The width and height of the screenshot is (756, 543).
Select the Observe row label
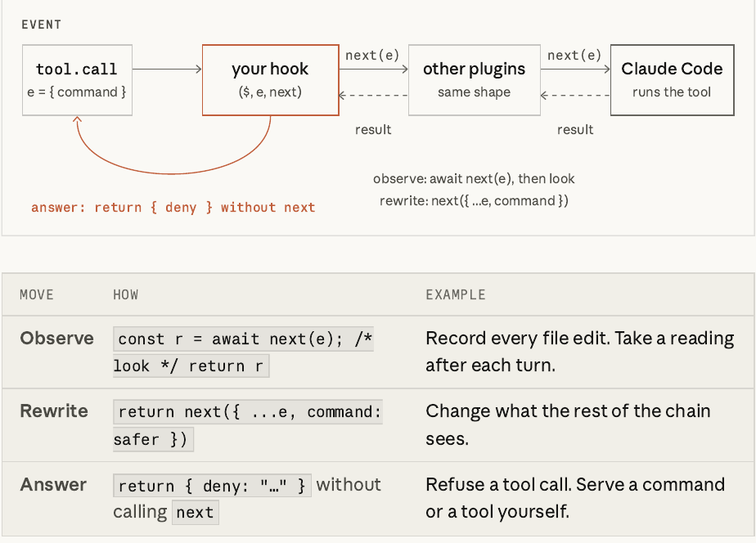[x=57, y=339]
